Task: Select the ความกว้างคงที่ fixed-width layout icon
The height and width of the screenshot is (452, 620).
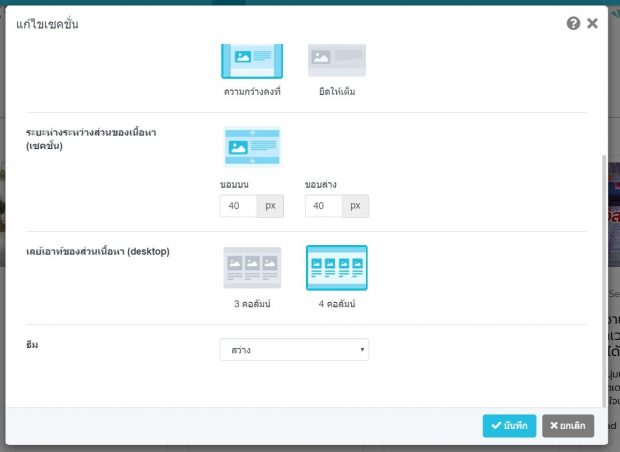Action: pos(252,61)
